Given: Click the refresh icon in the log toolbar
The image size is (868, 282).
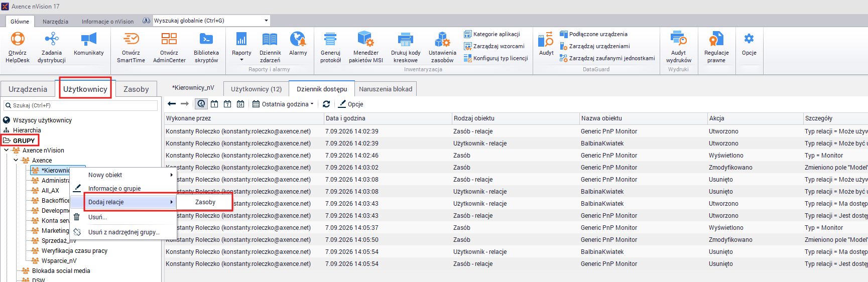Looking at the screenshot, I should click(x=326, y=104).
